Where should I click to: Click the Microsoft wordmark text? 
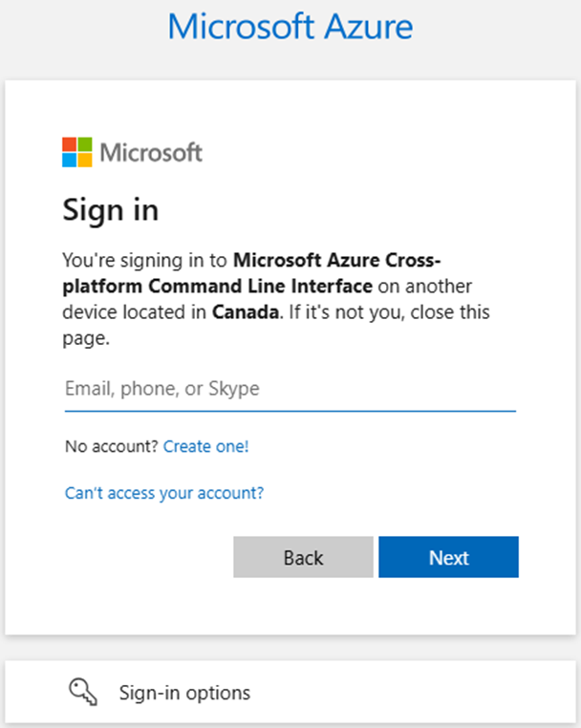(x=151, y=153)
